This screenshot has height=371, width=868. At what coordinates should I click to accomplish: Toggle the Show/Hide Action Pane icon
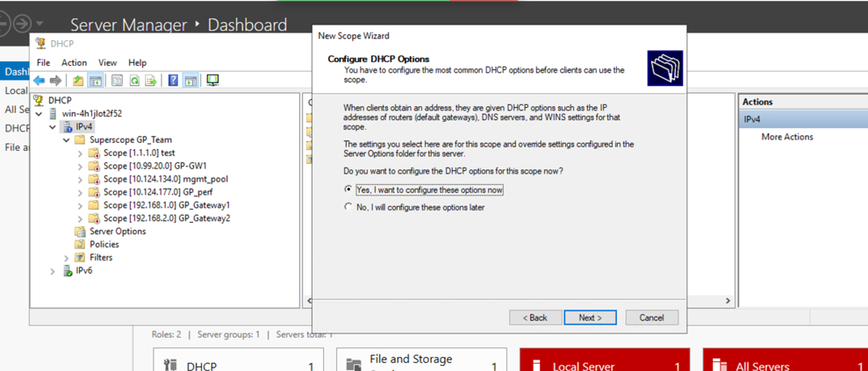[x=190, y=81]
